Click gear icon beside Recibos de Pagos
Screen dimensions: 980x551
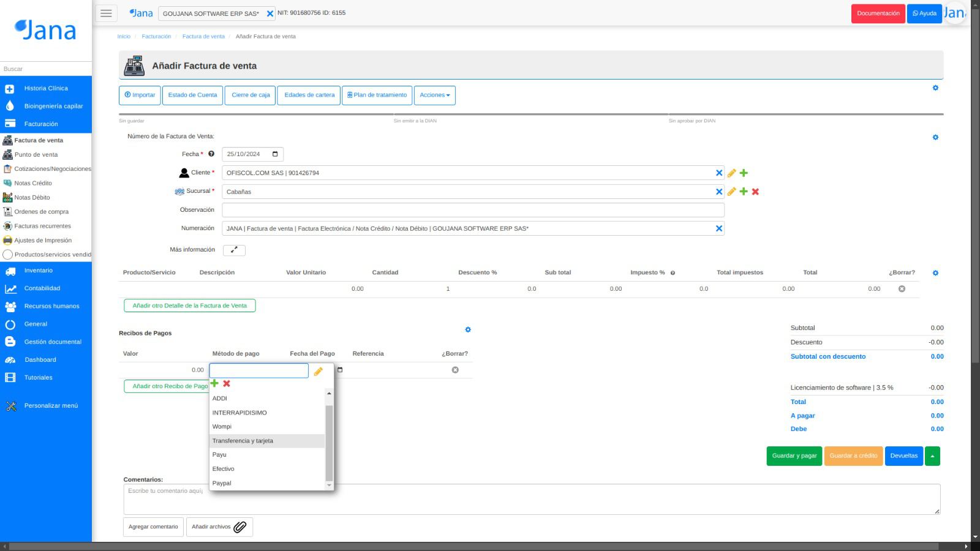pos(468,330)
